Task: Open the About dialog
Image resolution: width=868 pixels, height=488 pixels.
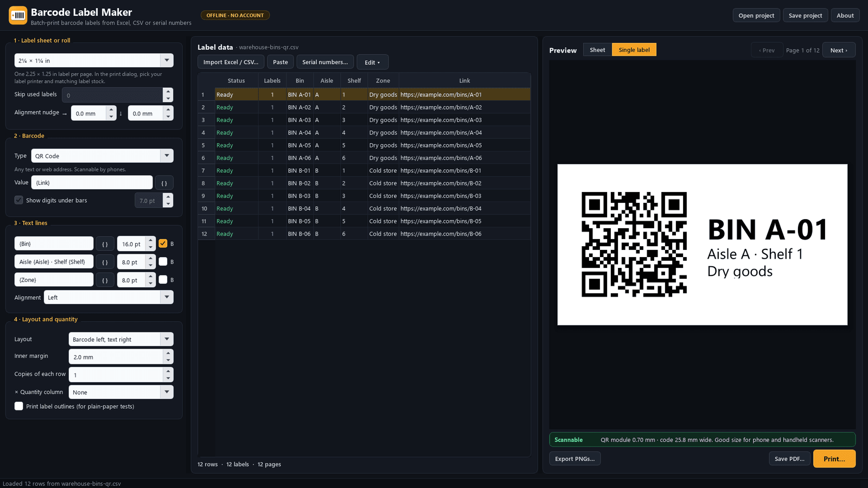Action: [x=845, y=15]
